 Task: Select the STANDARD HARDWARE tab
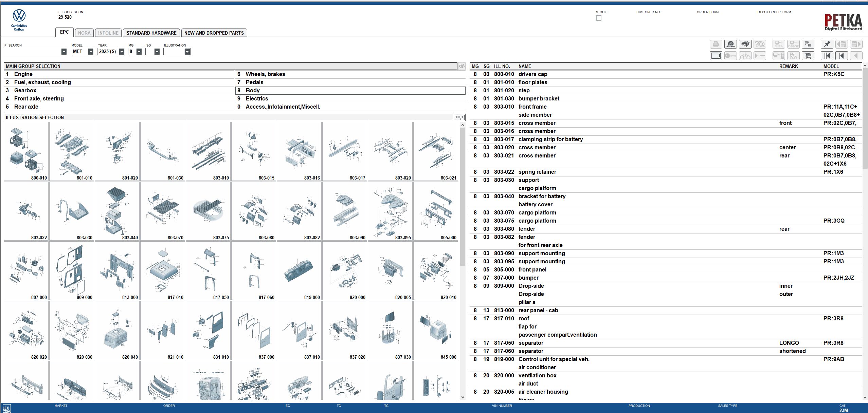pyautogui.click(x=152, y=33)
